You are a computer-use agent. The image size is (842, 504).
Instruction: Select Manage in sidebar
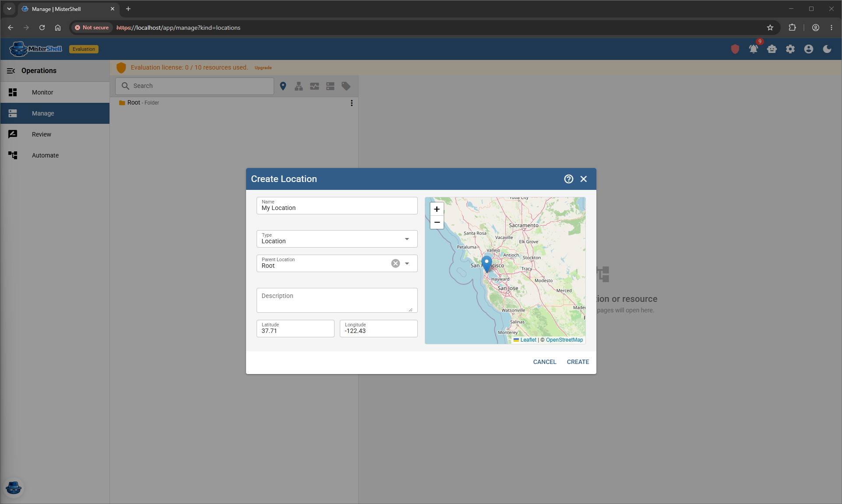55,113
